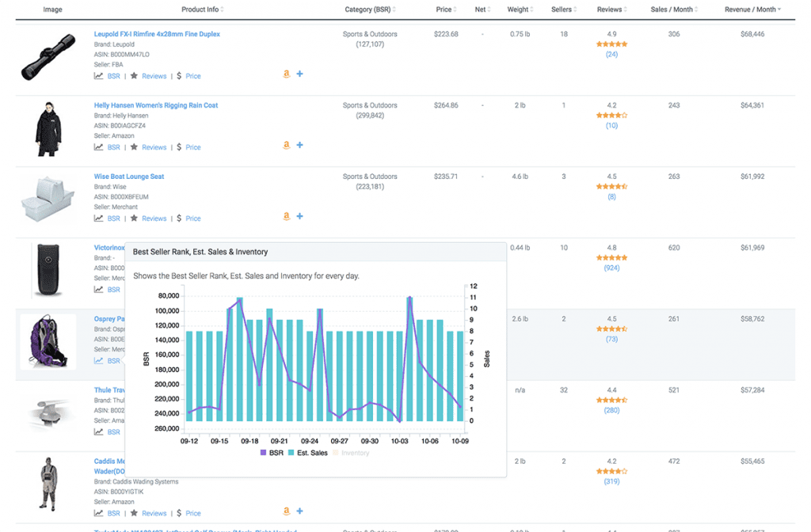
Task: Toggle BSR series in chart legend
Action: 270,453
